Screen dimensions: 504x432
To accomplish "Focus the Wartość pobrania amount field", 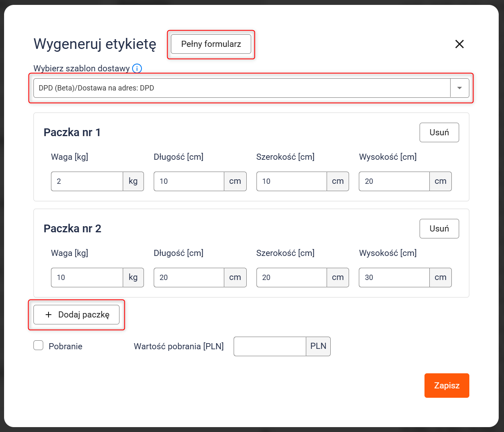I will click(270, 346).
